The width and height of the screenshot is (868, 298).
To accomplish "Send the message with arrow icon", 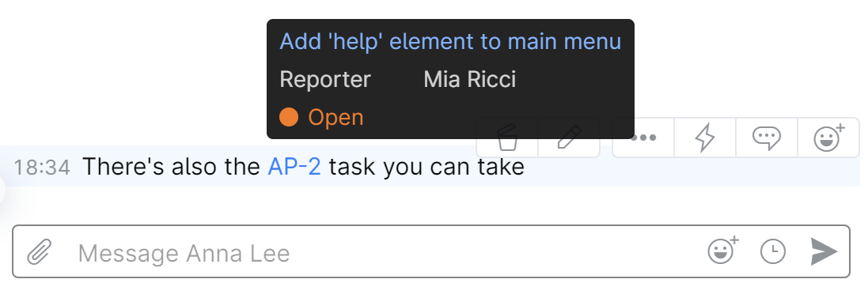I will [x=824, y=252].
